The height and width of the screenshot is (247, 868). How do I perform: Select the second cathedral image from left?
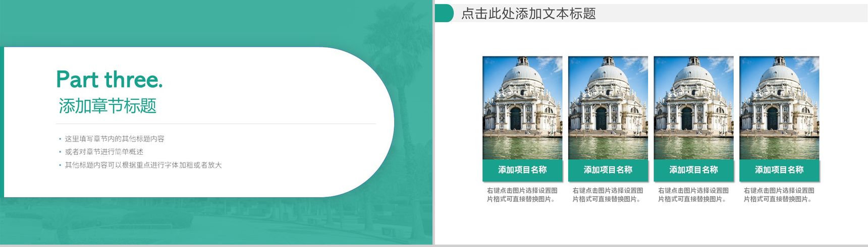(608, 108)
